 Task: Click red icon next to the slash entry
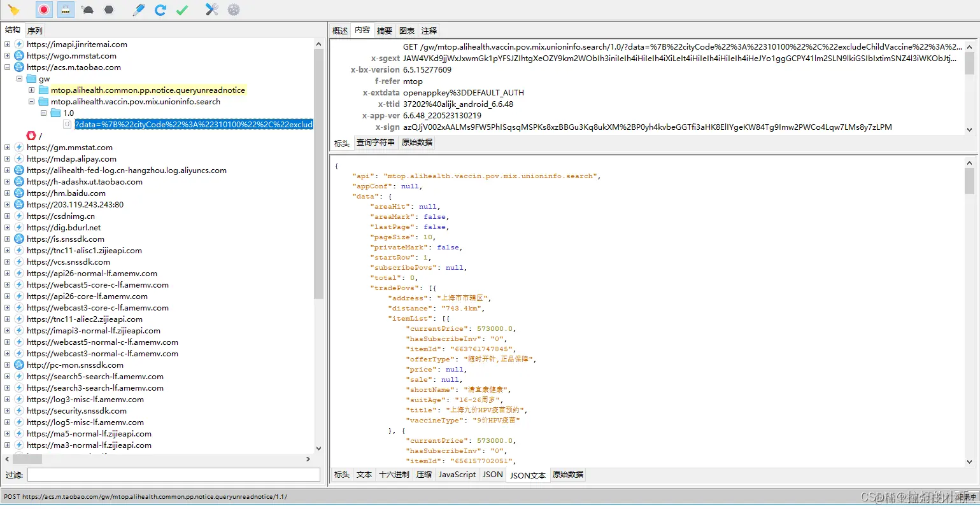point(31,136)
